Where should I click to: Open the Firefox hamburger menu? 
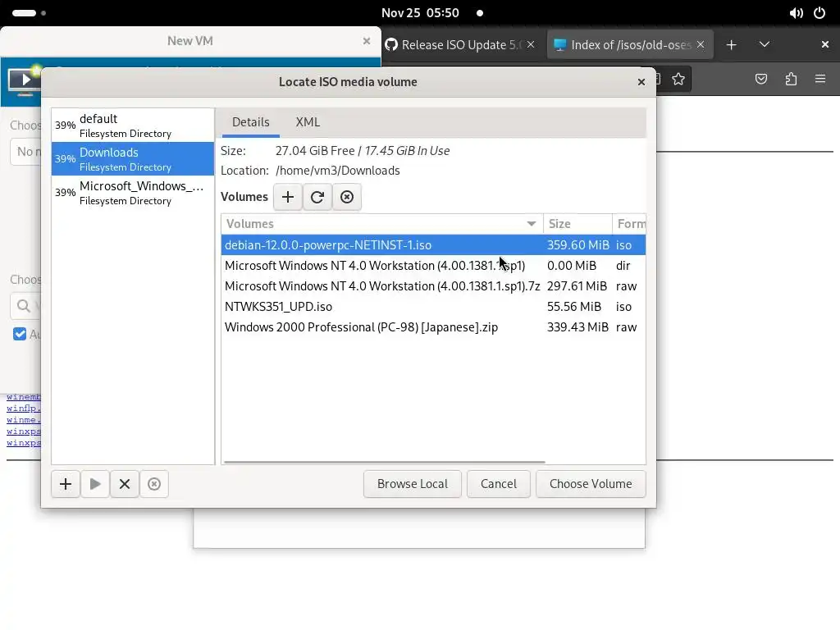click(820, 80)
